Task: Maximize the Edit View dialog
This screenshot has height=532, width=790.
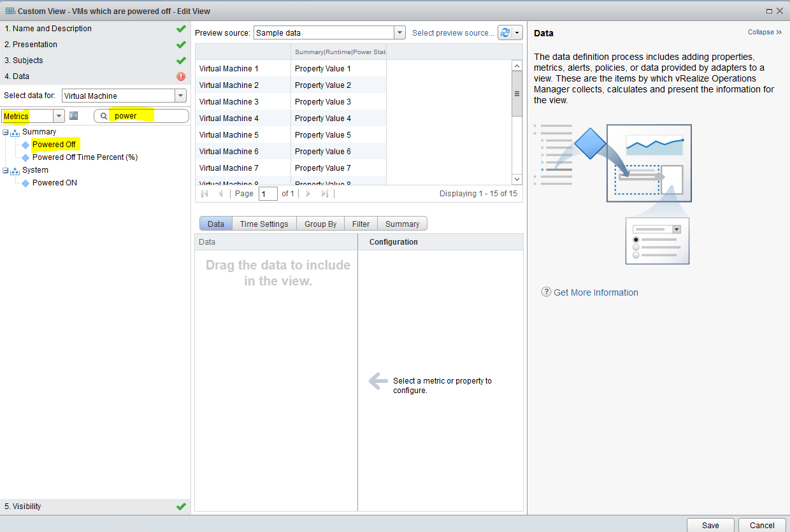Action: pyautogui.click(x=770, y=11)
